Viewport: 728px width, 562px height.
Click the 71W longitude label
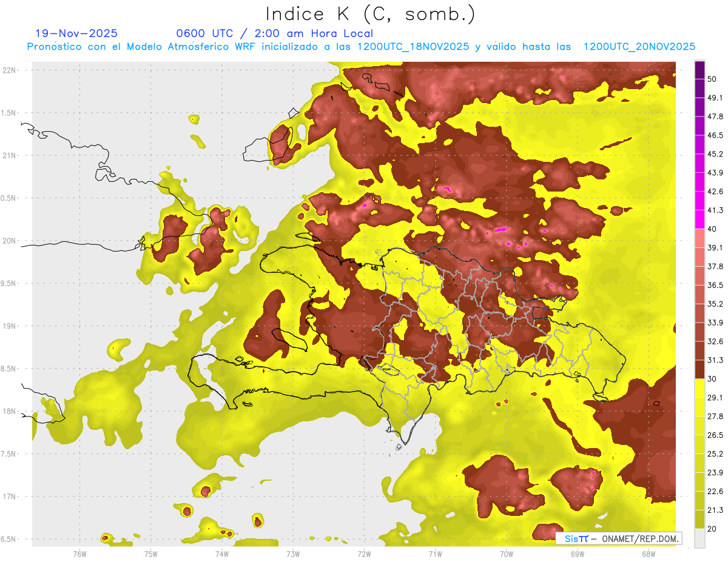(x=435, y=554)
